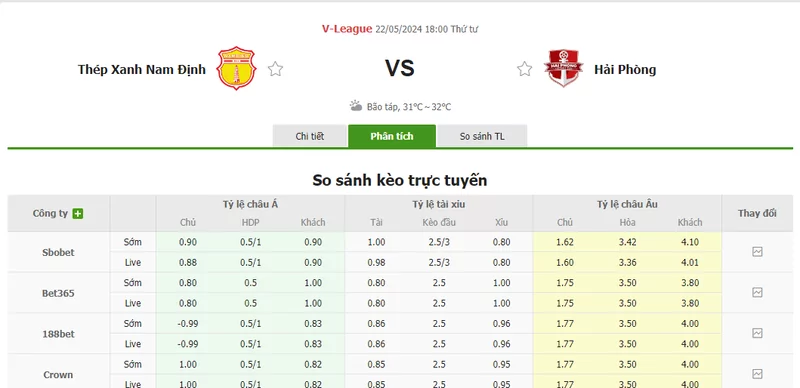Add a company with green plus icon
This screenshot has height=388, width=800.
tap(78, 213)
